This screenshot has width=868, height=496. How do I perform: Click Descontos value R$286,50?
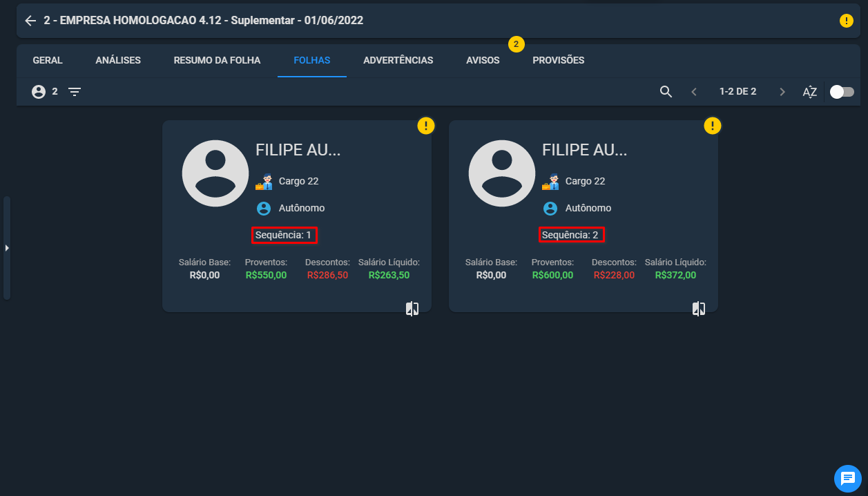pyautogui.click(x=327, y=275)
